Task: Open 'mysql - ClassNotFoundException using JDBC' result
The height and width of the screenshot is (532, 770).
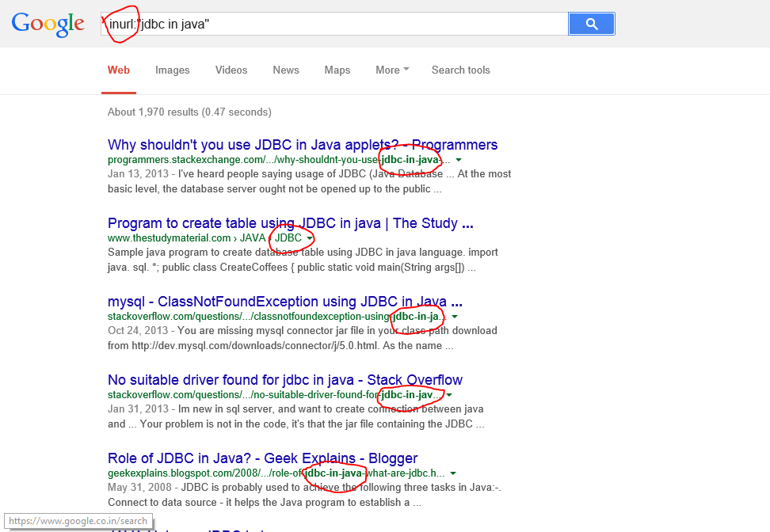Action: (285, 302)
